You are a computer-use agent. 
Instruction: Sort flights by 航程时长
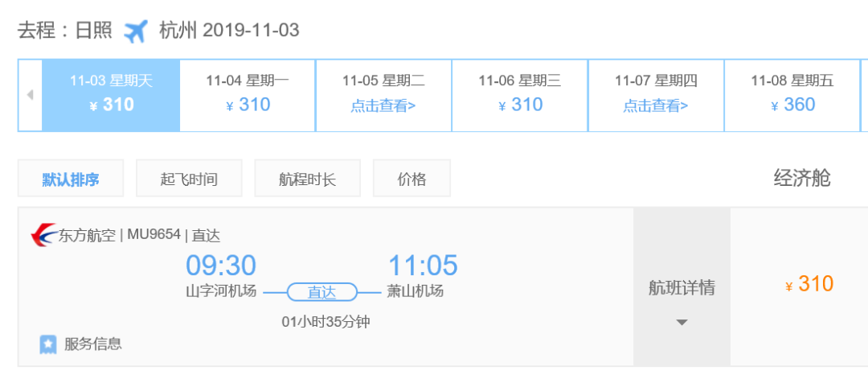(x=307, y=179)
